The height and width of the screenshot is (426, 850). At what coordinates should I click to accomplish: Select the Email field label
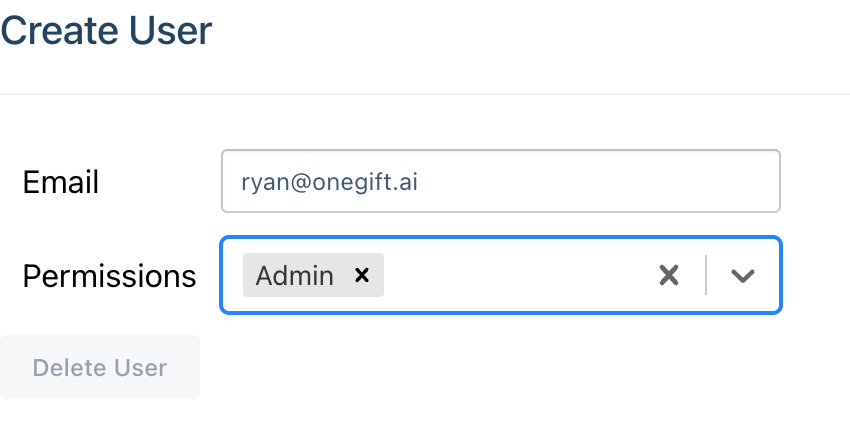(x=61, y=182)
